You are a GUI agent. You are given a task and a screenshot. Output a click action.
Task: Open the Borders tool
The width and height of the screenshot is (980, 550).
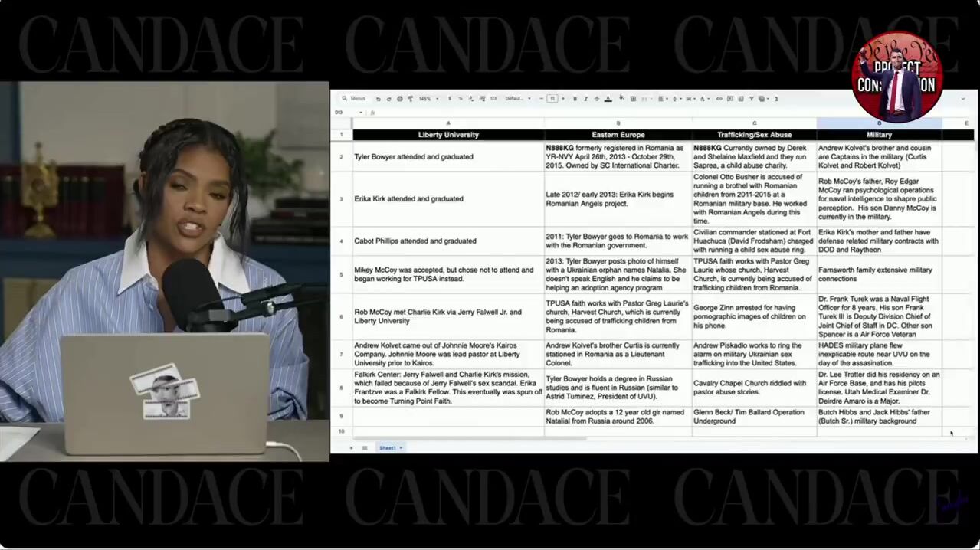[x=633, y=99]
